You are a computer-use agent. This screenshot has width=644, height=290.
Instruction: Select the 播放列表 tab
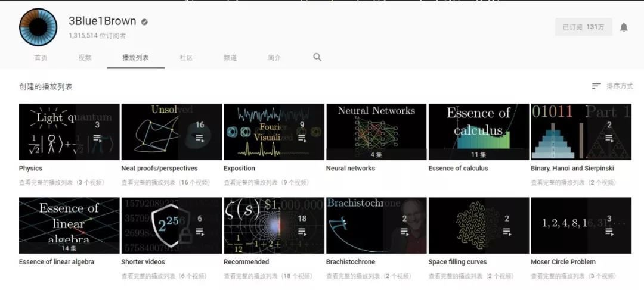(x=135, y=57)
